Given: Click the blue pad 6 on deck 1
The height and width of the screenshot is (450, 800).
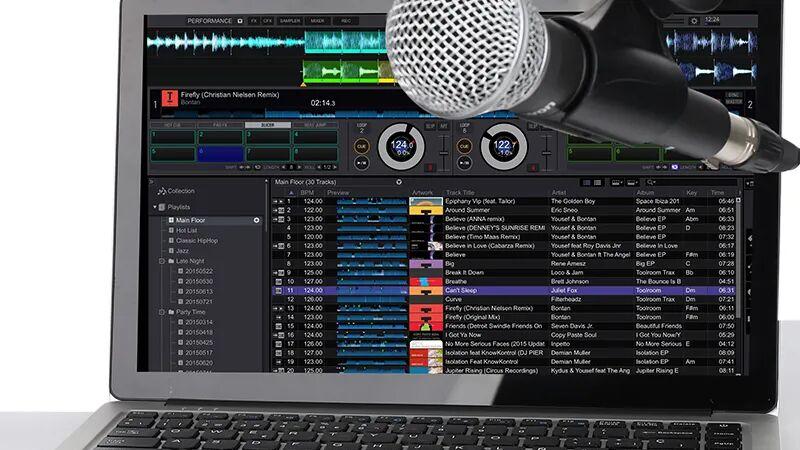Looking at the screenshot, I should point(220,154).
